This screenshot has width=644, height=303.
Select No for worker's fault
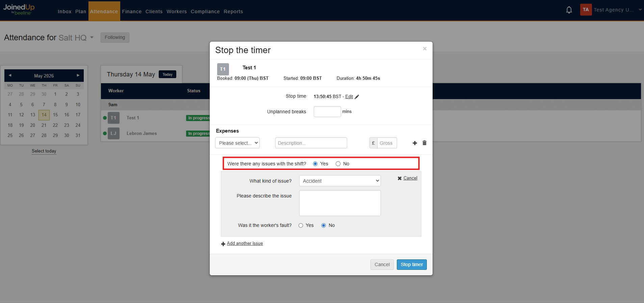coord(324,226)
